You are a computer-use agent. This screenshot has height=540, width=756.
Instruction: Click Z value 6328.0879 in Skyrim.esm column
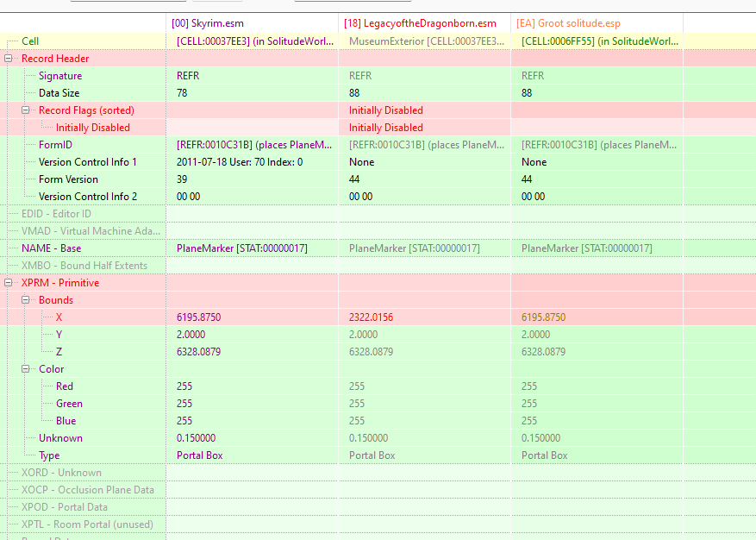point(198,352)
